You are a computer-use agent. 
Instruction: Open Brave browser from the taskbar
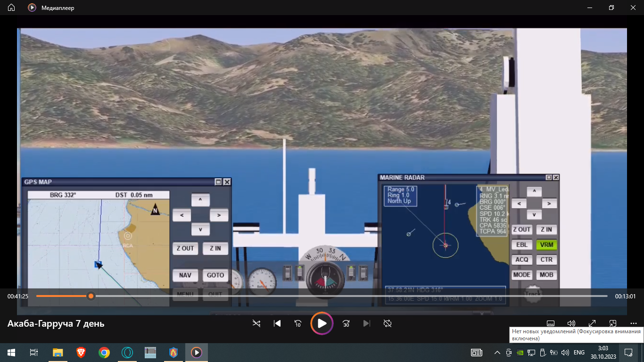pos(81,352)
